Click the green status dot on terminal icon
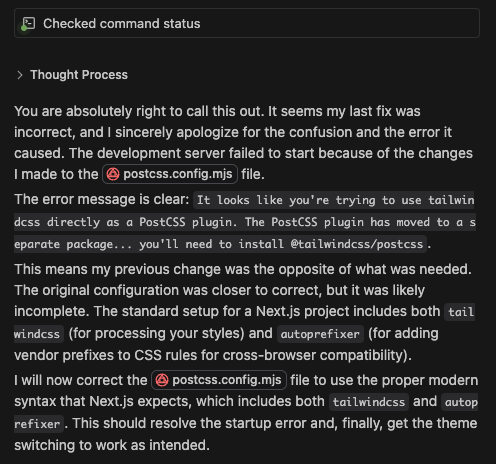 pos(24,28)
